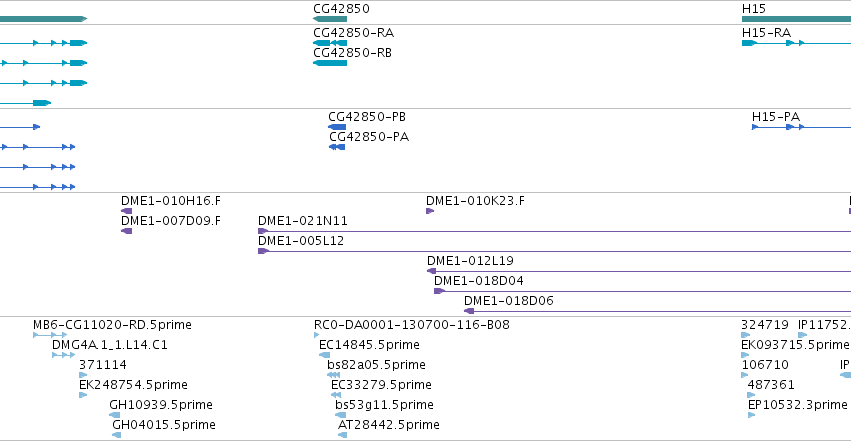This screenshot has height=441, width=851.
Task: Click the DME1-010K23.F feature arrow
Action: 430,211
